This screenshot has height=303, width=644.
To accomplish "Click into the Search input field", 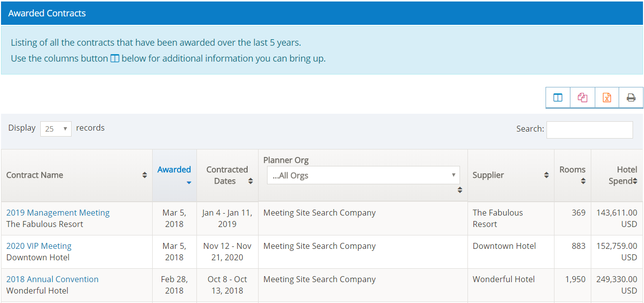I will pyautogui.click(x=589, y=129).
